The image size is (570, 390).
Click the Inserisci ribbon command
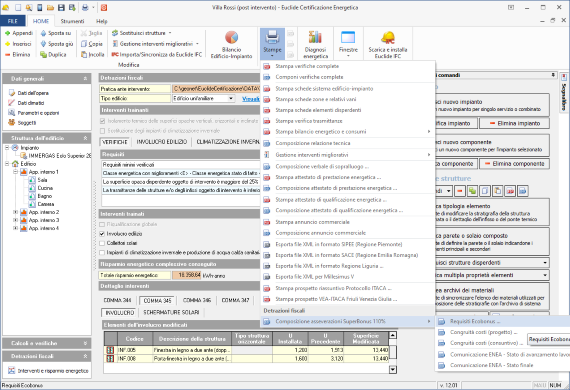coord(18,44)
